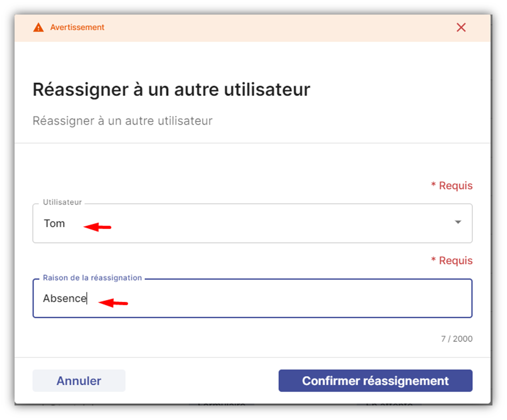Click the Requis label above Utilisateur field

tap(452, 186)
